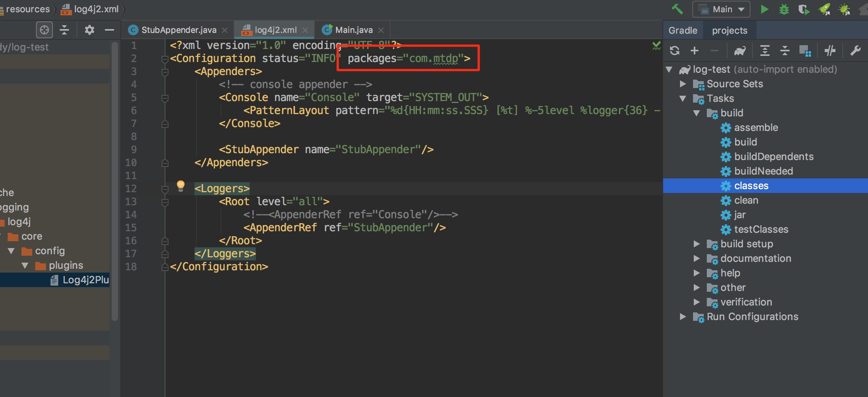Expand all nodes in the Gradle tree

pyautogui.click(x=765, y=50)
